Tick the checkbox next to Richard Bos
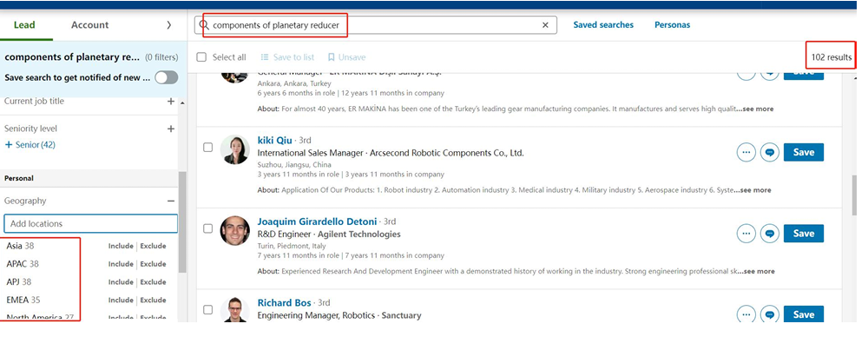Image resolution: width=868 pixels, height=337 pixels. [x=207, y=309]
